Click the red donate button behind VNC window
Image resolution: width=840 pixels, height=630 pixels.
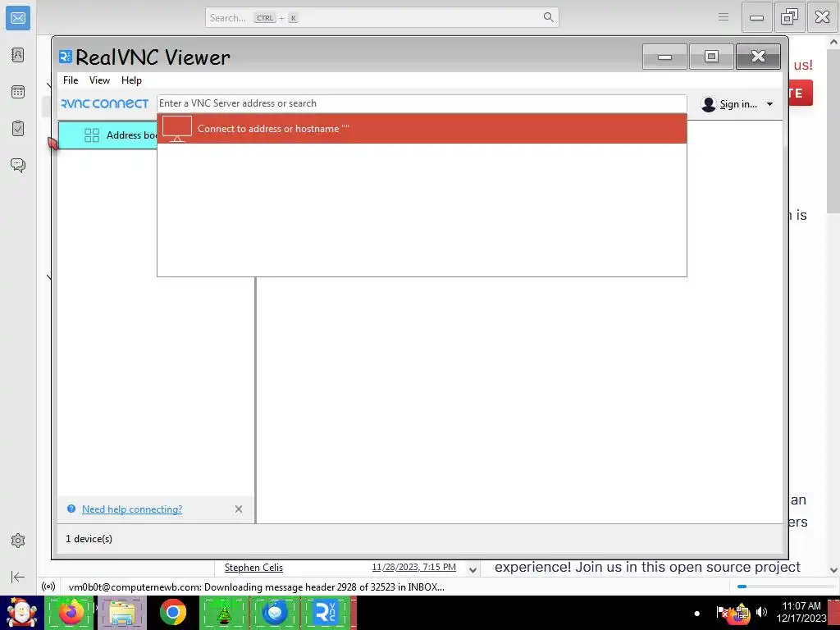pos(800,93)
